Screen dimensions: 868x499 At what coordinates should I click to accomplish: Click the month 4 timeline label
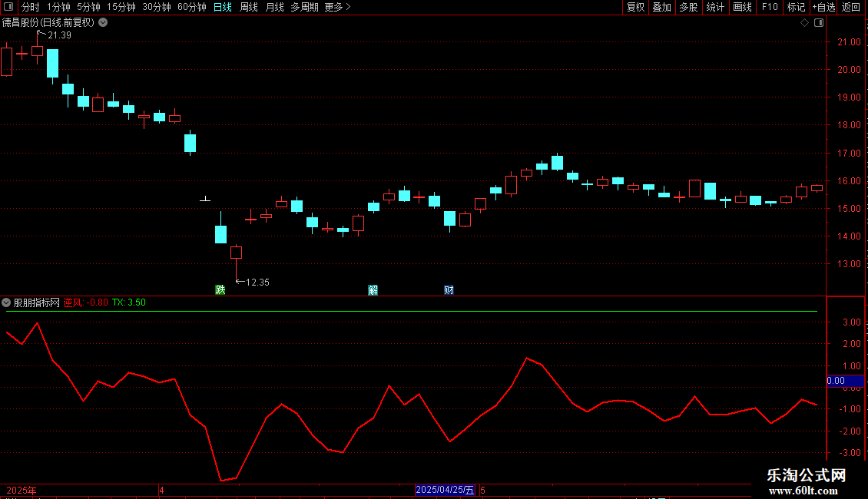[x=161, y=491]
